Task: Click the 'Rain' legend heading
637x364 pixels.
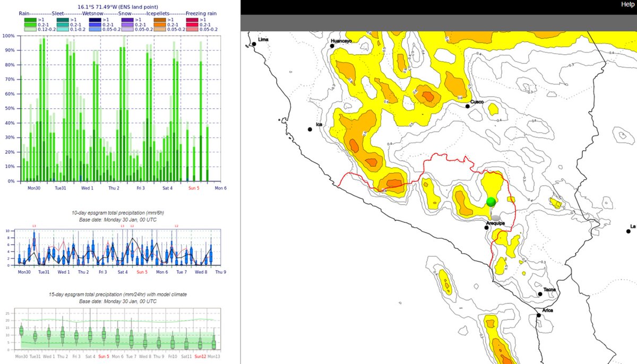Action: point(24,14)
